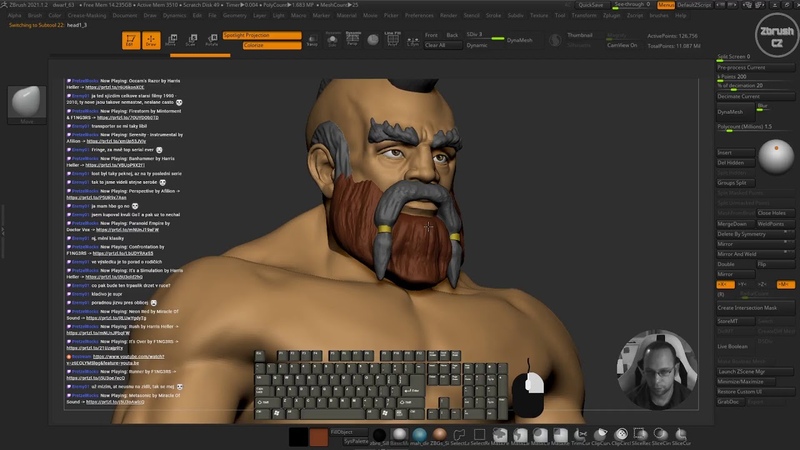
Task: Select the BasicMaterial grey sphere
Action: click(x=399, y=435)
